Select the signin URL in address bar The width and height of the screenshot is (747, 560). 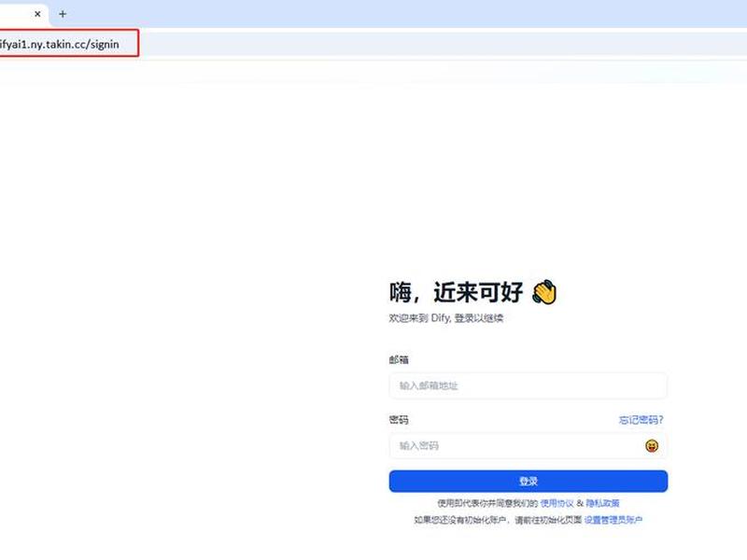pyautogui.click(x=59, y=44)
